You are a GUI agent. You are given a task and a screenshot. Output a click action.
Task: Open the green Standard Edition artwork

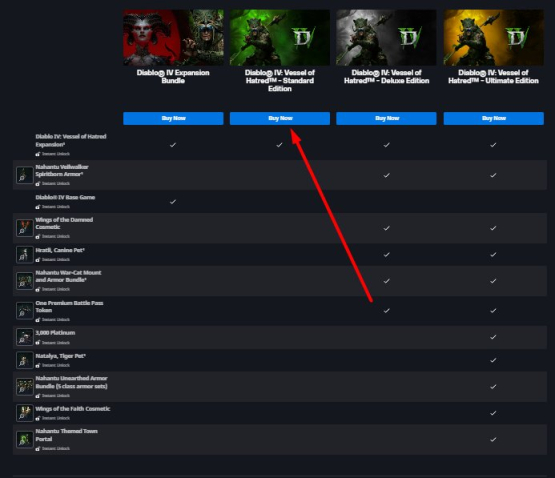coord(280,38)
